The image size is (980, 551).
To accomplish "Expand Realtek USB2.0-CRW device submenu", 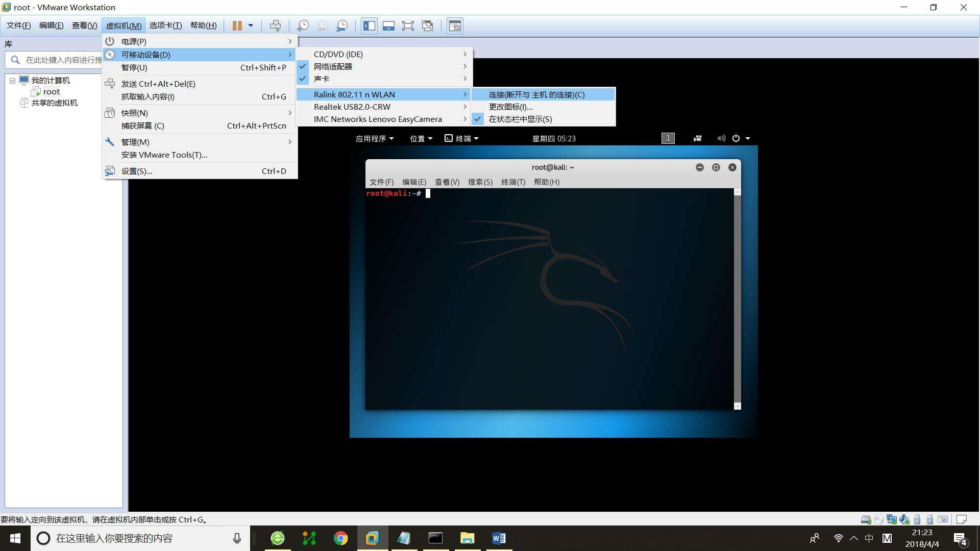I will [384, 107].
